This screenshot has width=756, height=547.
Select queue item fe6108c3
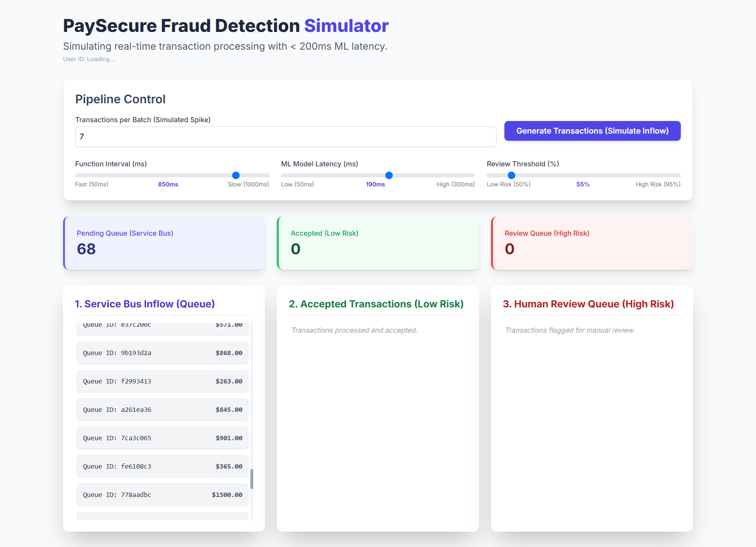coord(162,467)
